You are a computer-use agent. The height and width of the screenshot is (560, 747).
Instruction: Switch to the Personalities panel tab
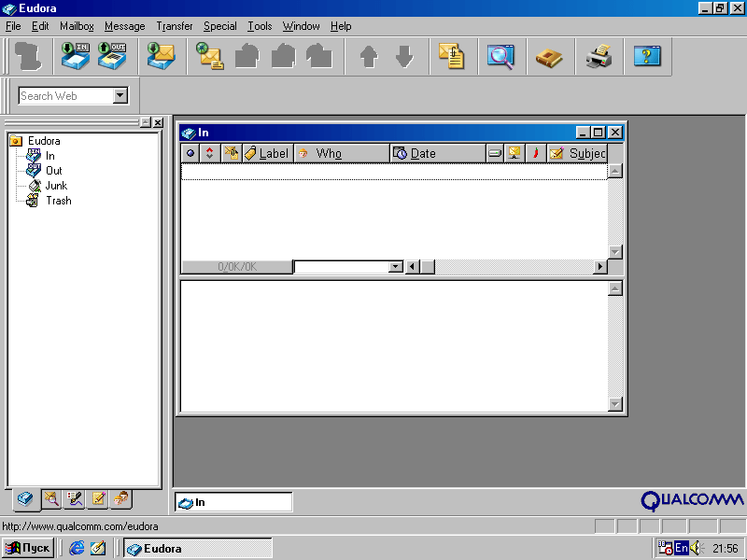(121, 499)
